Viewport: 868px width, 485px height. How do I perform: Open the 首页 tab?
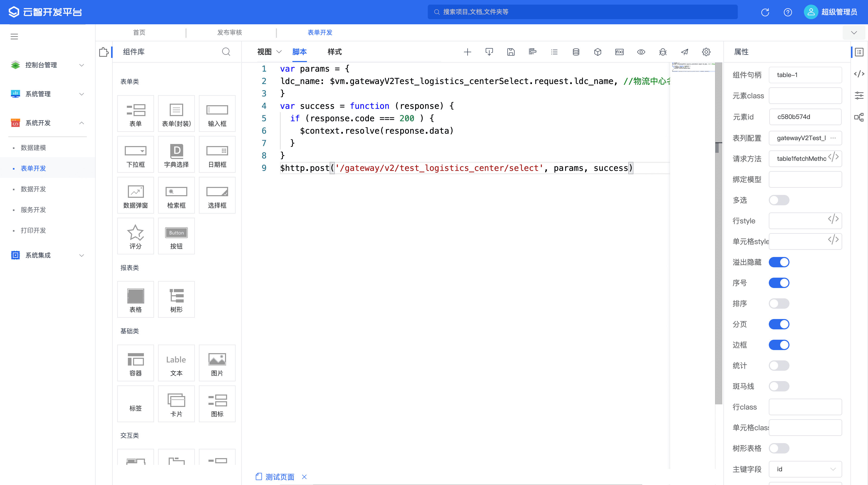(x=139, y=32)
